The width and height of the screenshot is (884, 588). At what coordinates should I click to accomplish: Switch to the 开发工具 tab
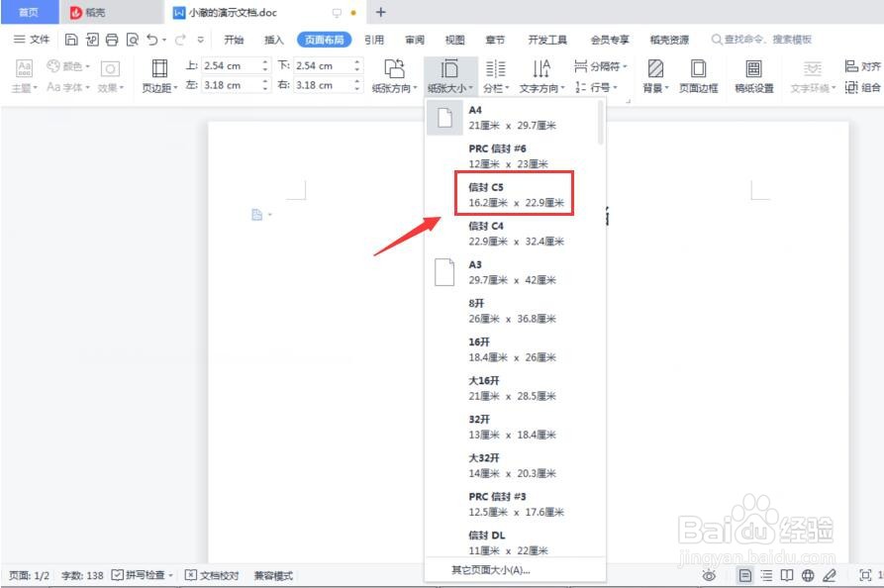click(x=547, y=40)
